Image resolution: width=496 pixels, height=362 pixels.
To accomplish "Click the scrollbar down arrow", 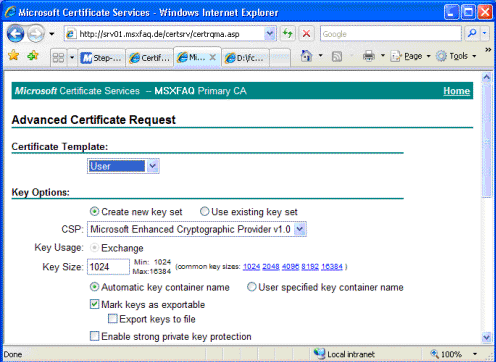I will click(487, 337).
